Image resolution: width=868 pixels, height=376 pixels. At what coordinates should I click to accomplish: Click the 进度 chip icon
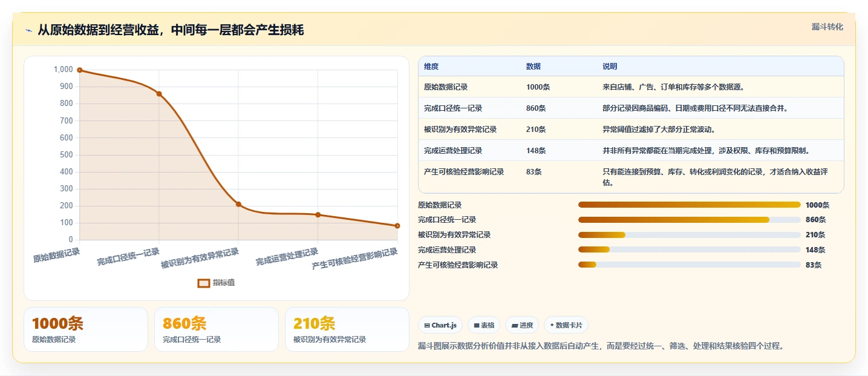(x=515, y=325)
